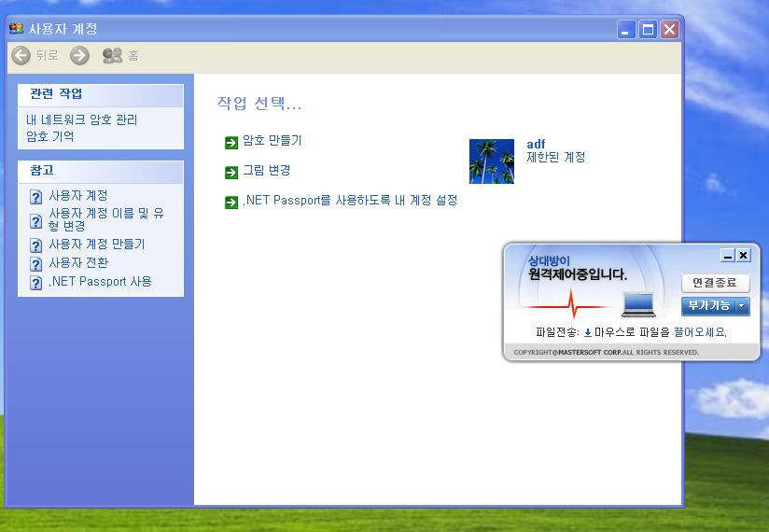Click the 사용자 계정 title bar icon
This screenshot has height=532, width=769.
(x=16, y=28)
